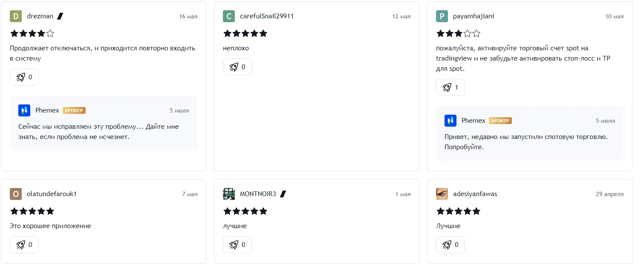Select olatundefarouk1's brown O avatar
644x269 pixels.
click(x=16, y=194)
